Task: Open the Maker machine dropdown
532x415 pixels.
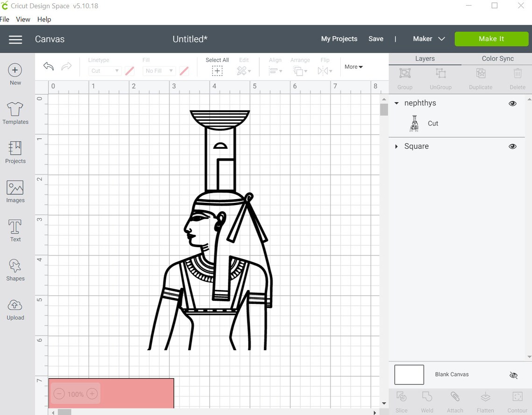Action: (428, 39)
